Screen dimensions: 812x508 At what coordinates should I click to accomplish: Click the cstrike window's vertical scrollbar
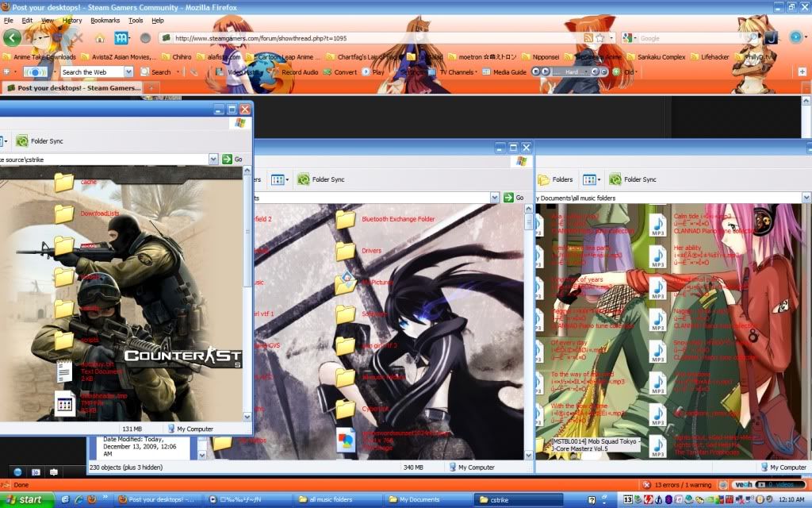(247, 294)
